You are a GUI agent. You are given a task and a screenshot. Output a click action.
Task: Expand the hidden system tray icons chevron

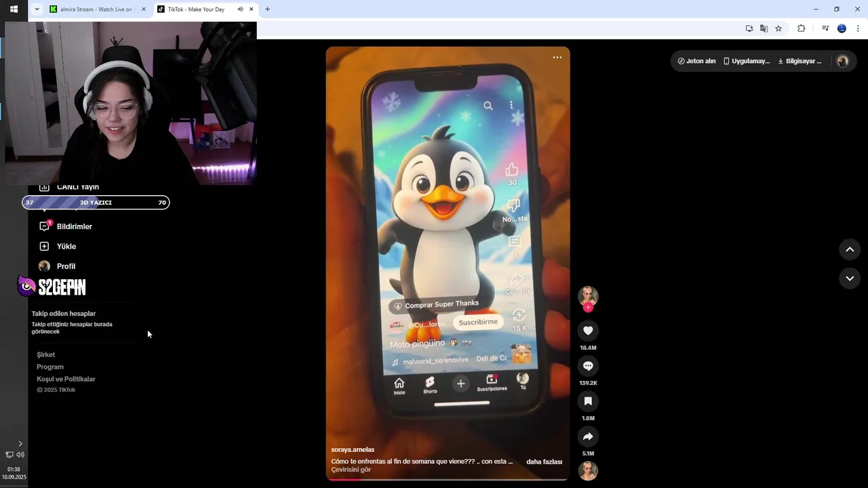click(20, 444)
